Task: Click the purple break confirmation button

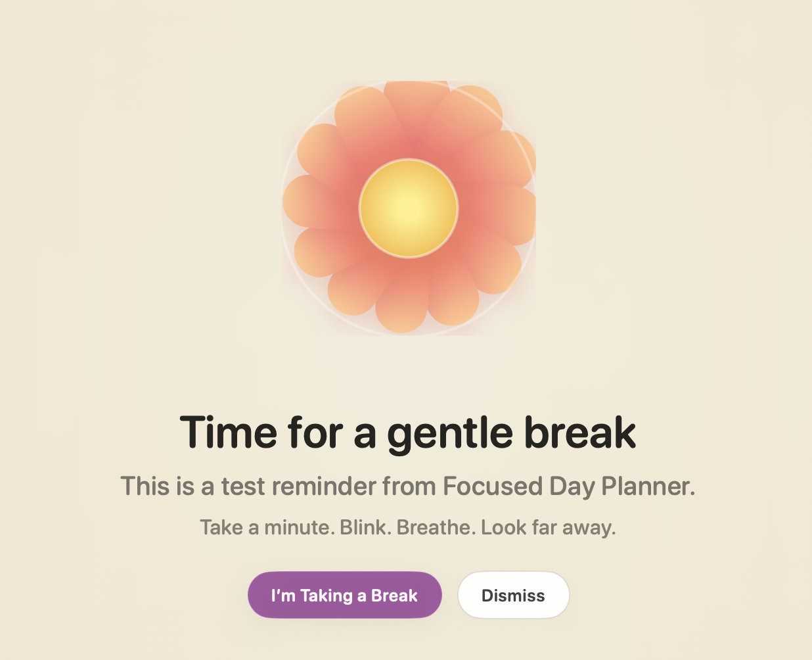Action: pyautogui.click(x=344, y=595)
